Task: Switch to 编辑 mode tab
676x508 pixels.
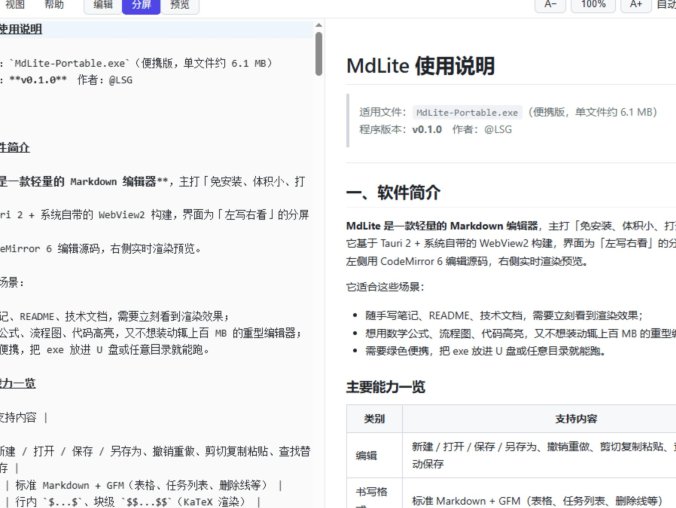Action: pyautogui.click(x=103, y=5)
